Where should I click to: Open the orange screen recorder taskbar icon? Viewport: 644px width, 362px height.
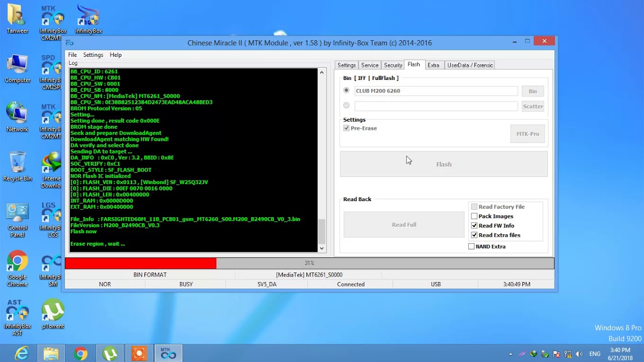point(139,354)
